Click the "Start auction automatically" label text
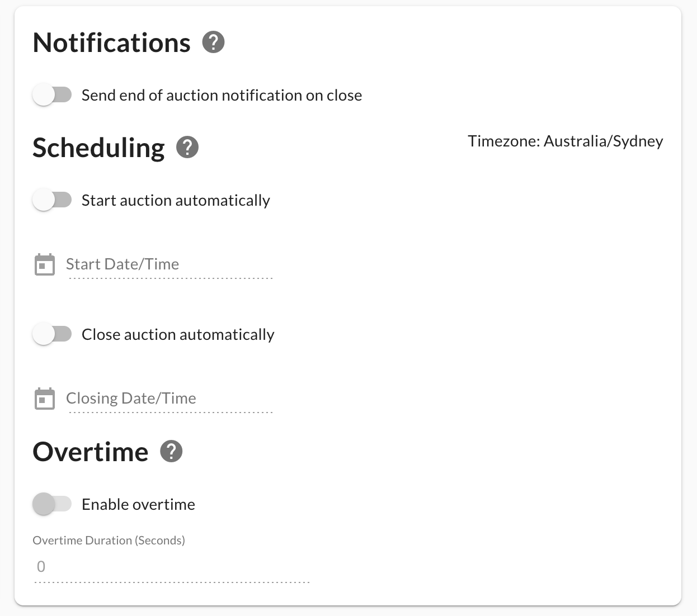The height and width of the screenshot is (616, 697). (176, 201)
